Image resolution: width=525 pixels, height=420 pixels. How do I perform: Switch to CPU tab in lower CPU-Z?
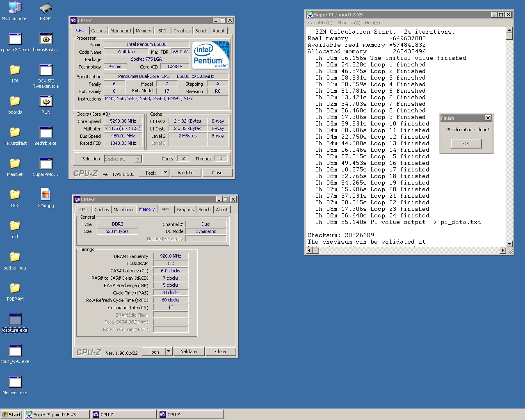coord(84,210)
